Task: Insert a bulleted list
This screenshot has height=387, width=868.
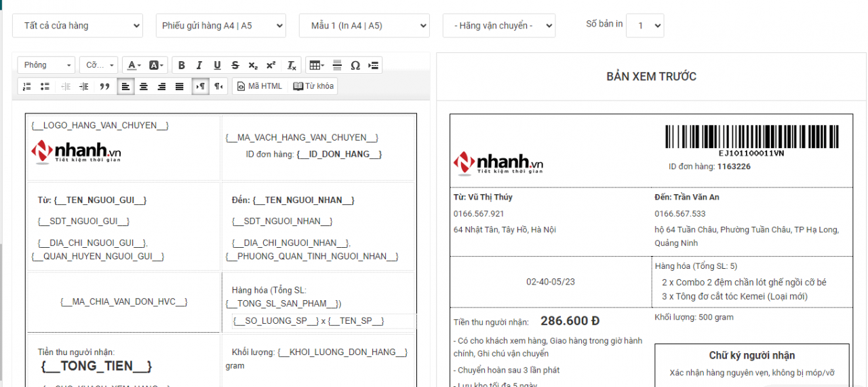Action: point(45,86)
